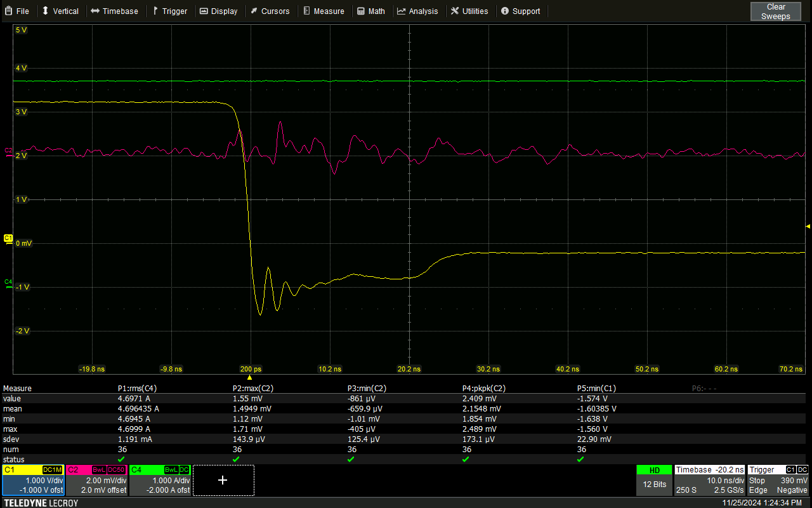Click the yellow C1 ground level marker

click(x=8, y=238)
